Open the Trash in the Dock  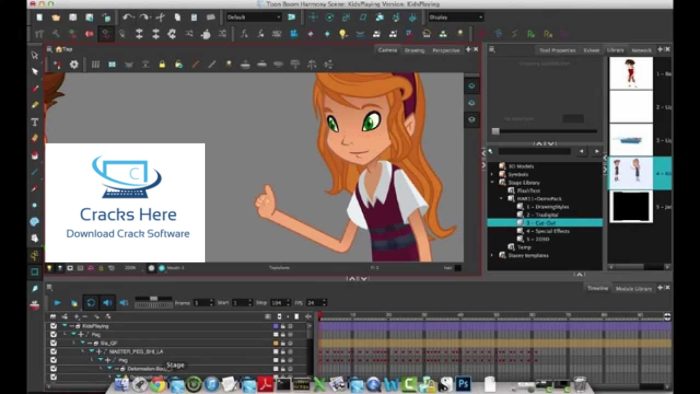pos(580,384)
